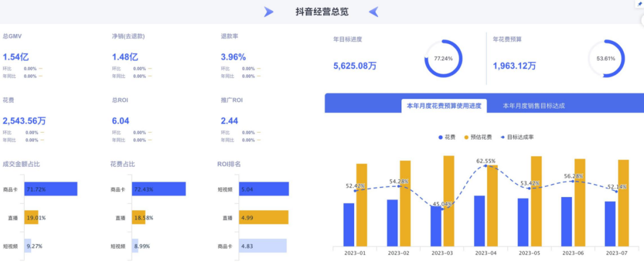Click the 53.42% data point for 2023-05

click(x=530, y=188)
